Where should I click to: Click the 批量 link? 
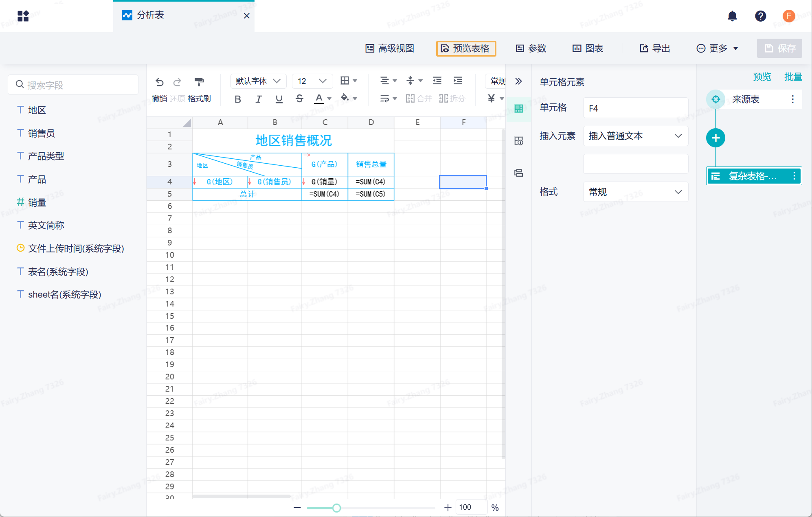(x=792, y=77)
